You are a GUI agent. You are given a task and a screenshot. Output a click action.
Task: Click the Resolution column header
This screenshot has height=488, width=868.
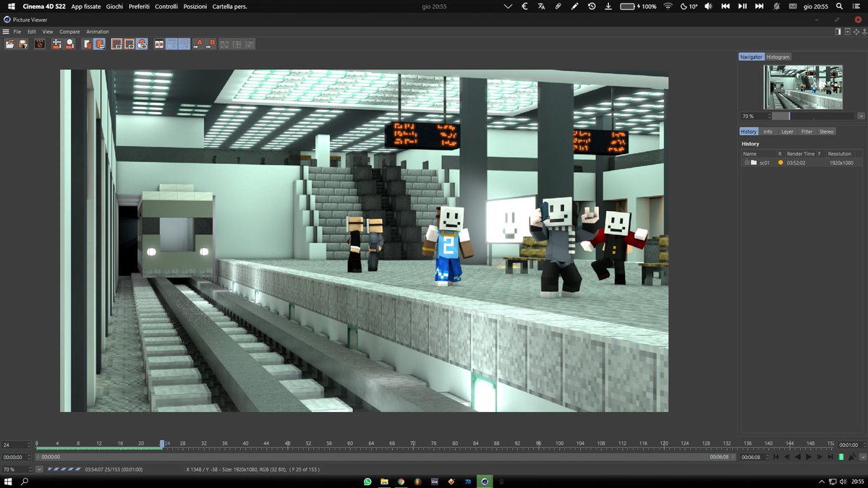tap(840, 154)
